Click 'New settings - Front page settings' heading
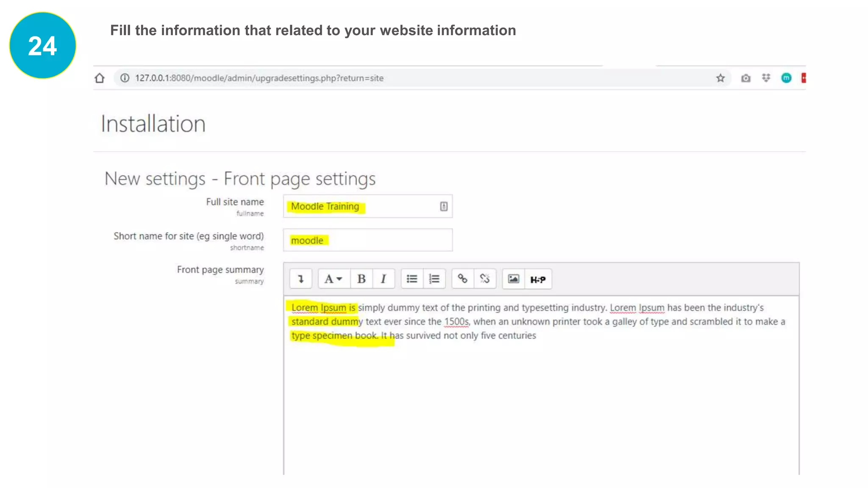 coord(240,179)
